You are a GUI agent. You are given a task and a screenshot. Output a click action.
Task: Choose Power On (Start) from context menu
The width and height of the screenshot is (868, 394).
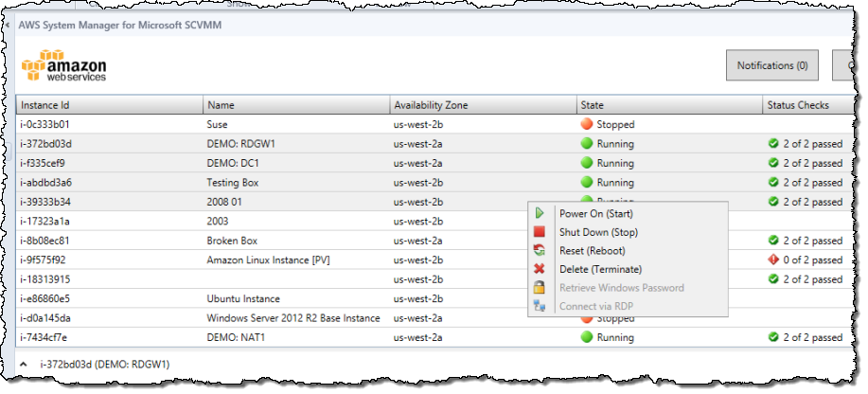[628, 213]
